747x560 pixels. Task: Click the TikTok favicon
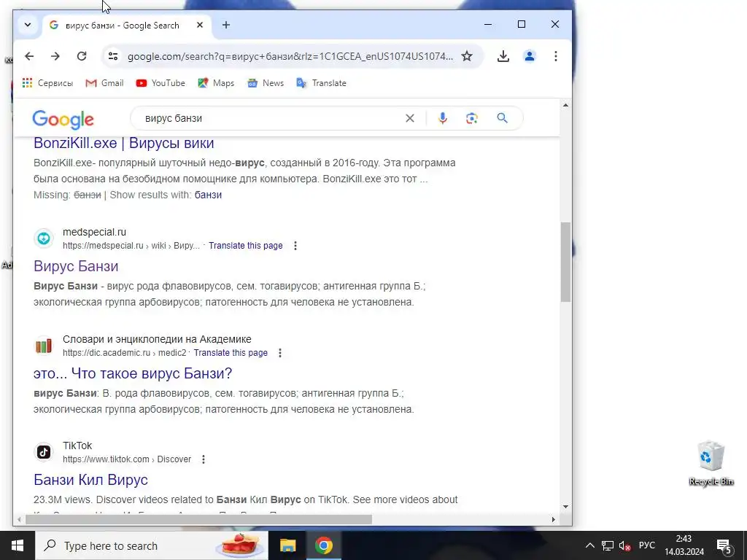(x=44, y=452)
